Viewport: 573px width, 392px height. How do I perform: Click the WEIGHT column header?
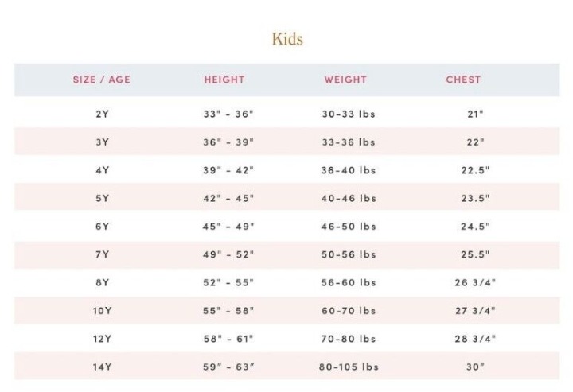pyautogui.click(x=345, y=80)
